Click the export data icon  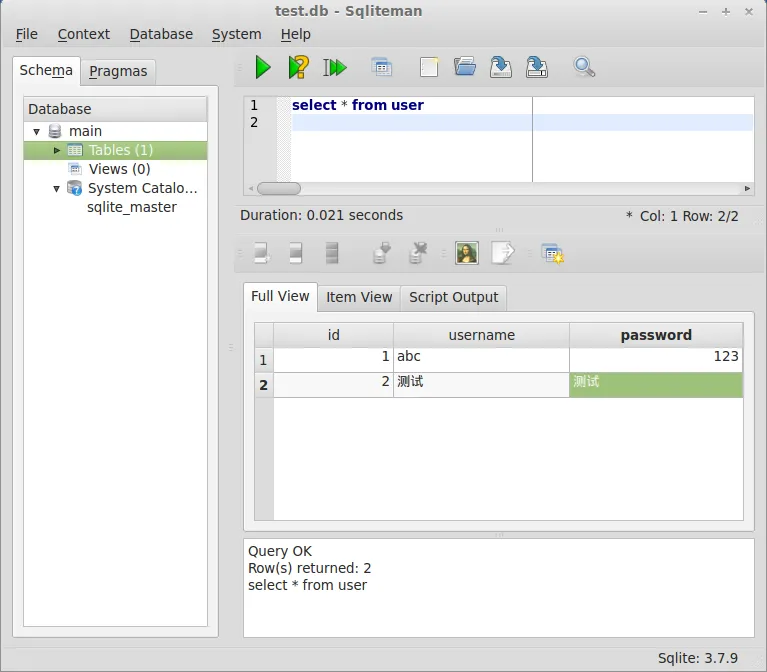(x=502, y=253)
